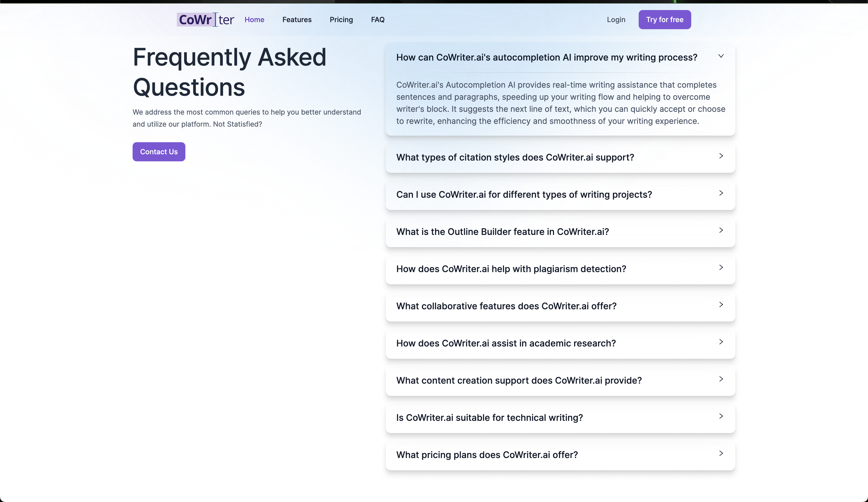Open the question about collaborative features
This screenshot has height=502, width=868.
pyautogui.click(x=506, y=306)
